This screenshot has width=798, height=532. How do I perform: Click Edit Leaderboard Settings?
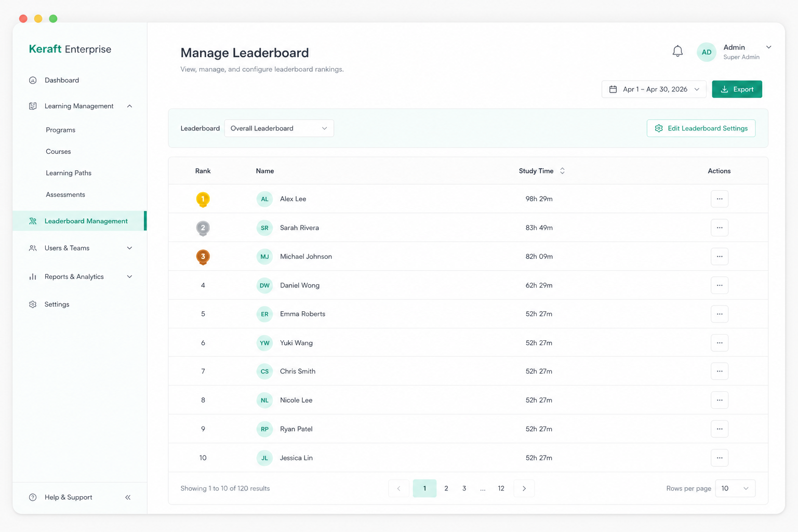click(x=701, y=128)
